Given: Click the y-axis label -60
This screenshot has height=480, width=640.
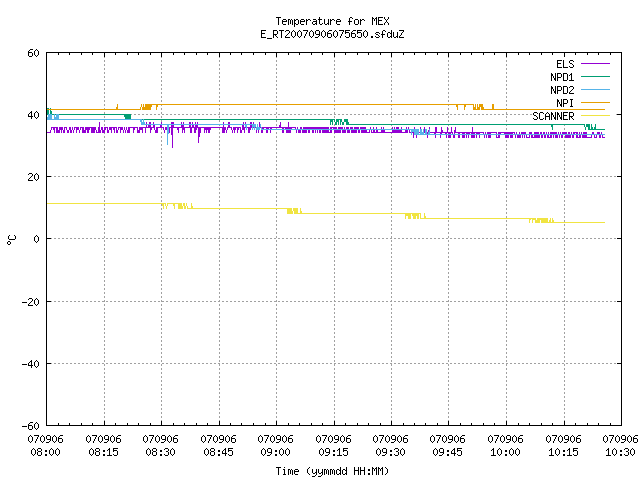Looking at the screenshot, I should click(x=31, y=426).
